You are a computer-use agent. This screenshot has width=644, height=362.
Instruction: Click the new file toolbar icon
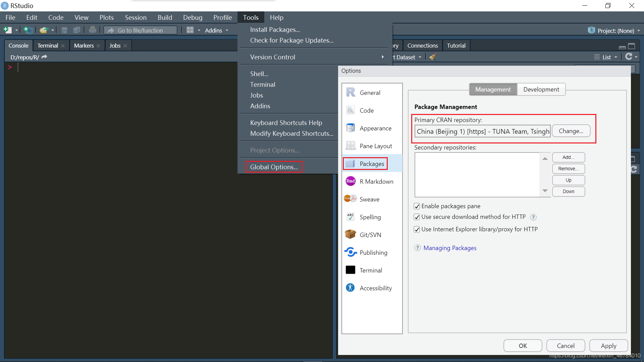coord(7,30)
